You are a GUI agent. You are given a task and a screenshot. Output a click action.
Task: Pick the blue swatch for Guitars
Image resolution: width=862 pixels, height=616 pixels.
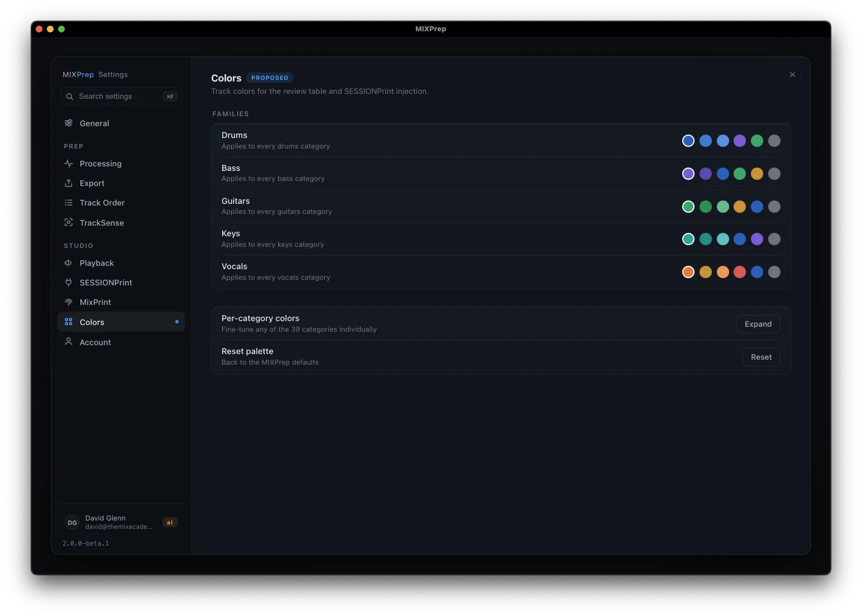pos(757,207)
